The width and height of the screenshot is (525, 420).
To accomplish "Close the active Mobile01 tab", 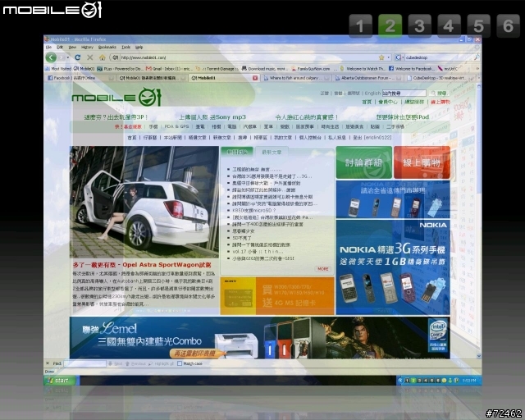I will 255,78.
